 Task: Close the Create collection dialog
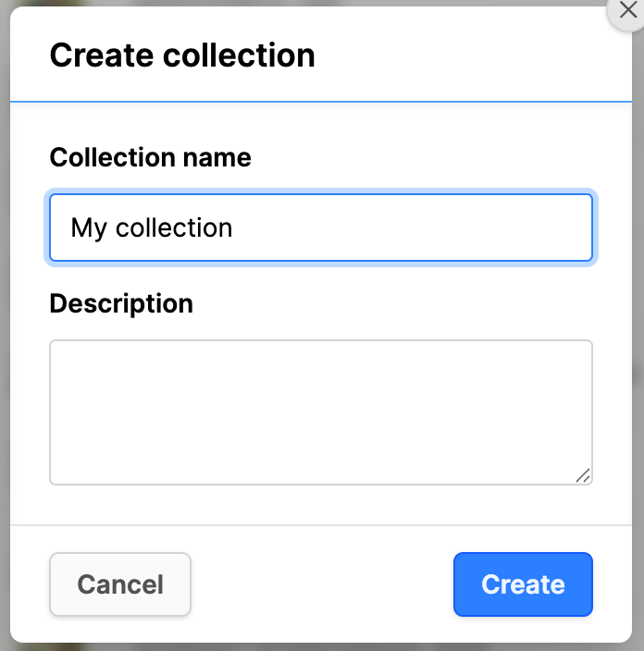point(627,10)
